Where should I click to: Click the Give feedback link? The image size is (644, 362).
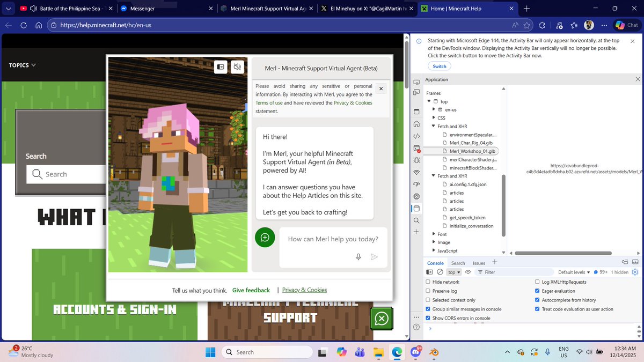(x=251, y=290)
